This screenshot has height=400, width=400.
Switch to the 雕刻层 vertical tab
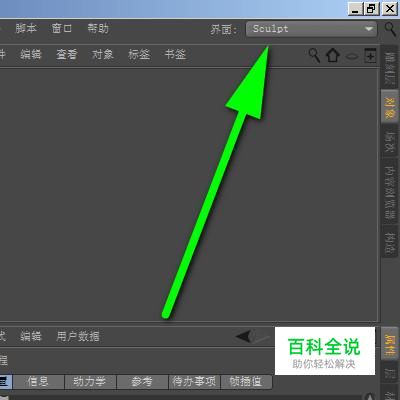click(x=389, y=68)
